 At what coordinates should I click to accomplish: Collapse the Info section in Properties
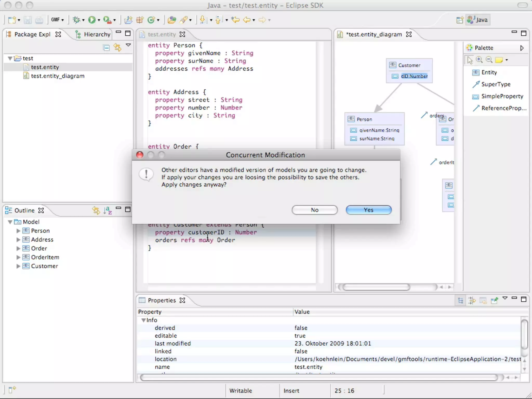[x=143, y=320]
